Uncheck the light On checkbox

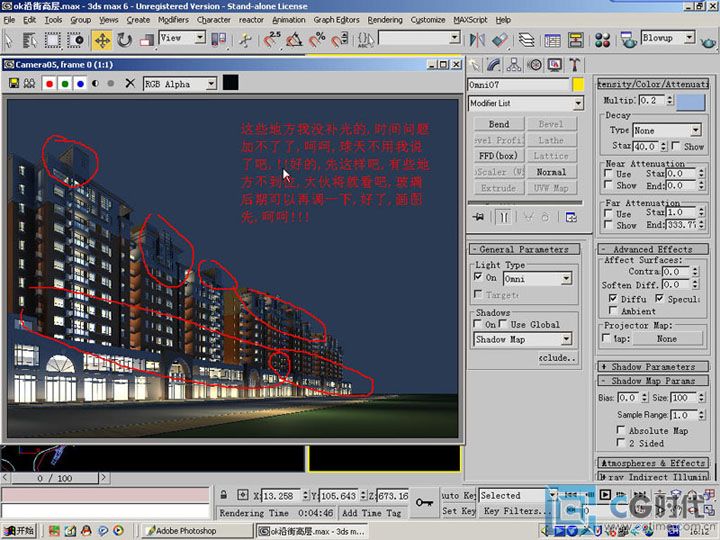(x=478, y=277)
